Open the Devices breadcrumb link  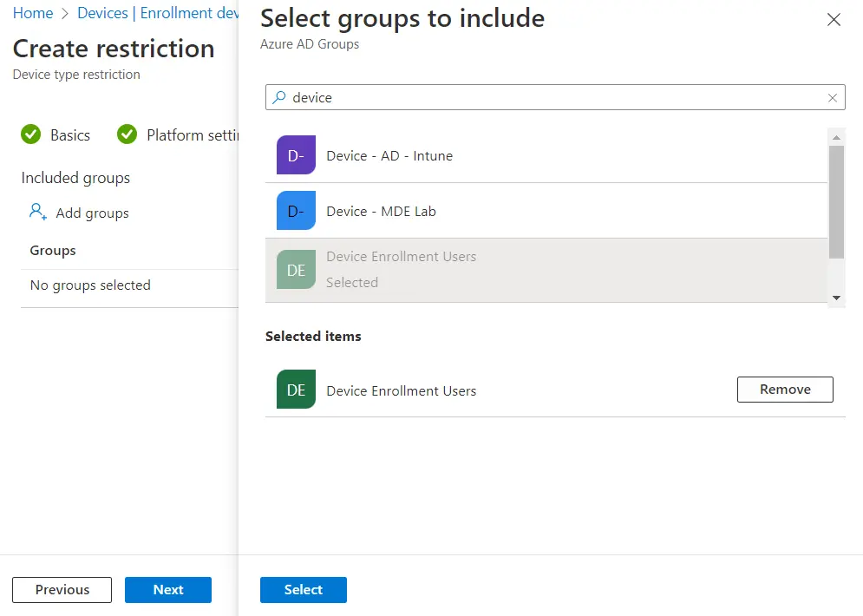102,13
